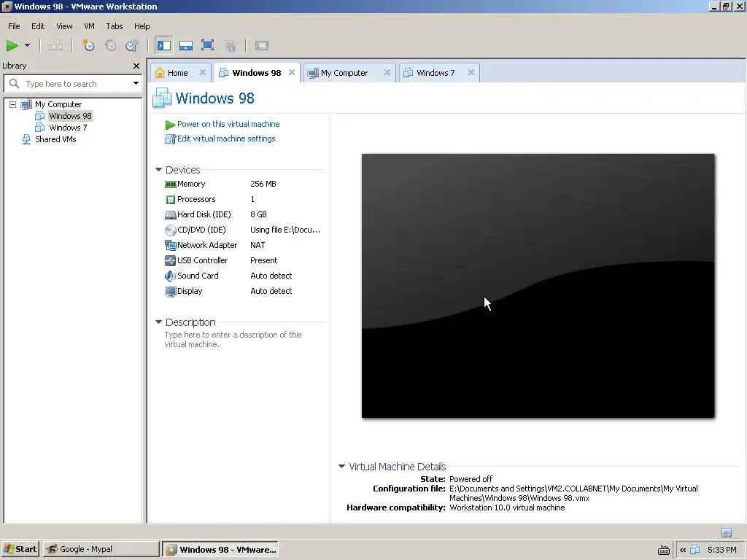Open the Help menu
This screenshot has height=560, width=747.
[142, 26]
